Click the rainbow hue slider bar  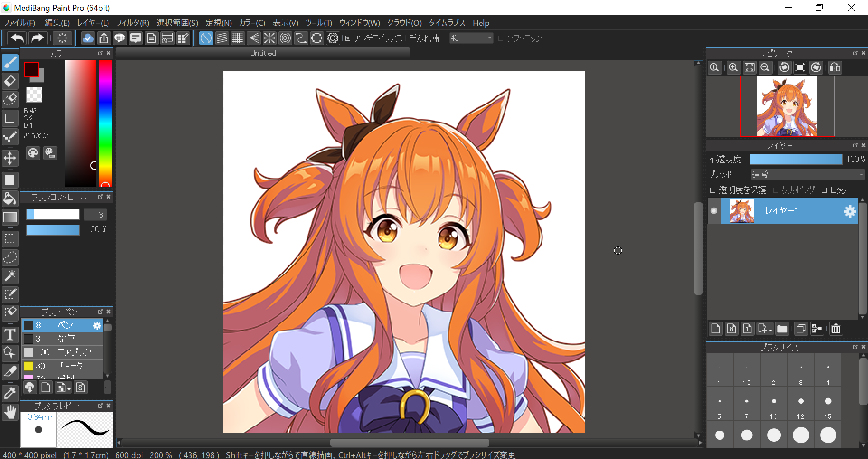[x=105, y=122]
